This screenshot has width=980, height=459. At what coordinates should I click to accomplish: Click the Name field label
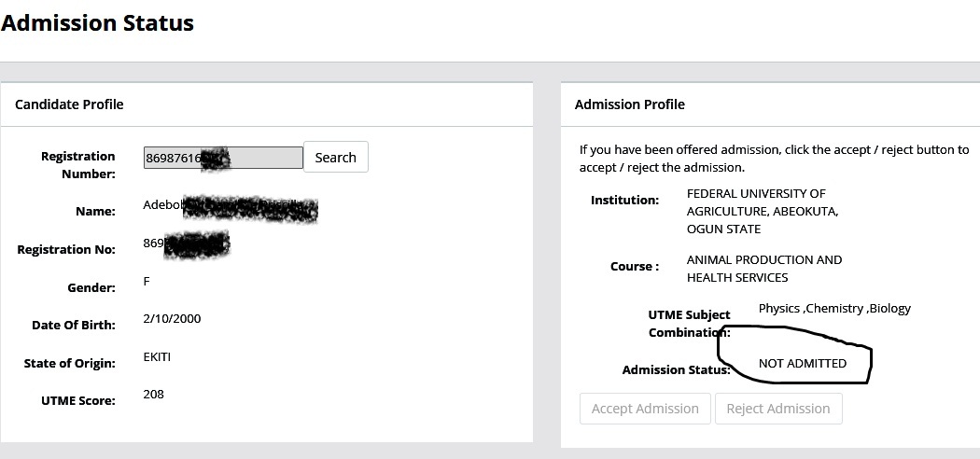click(x=95, y=212)
